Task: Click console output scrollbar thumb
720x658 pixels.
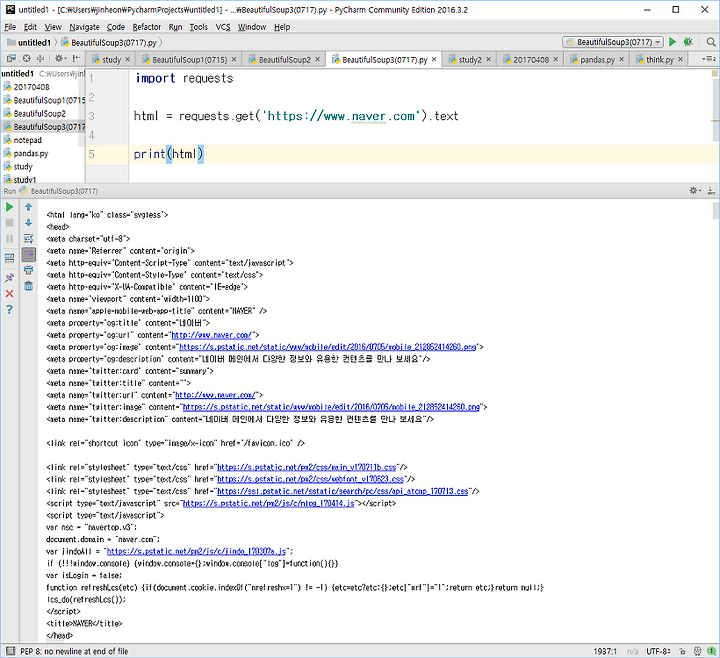Action: (715, 209)
